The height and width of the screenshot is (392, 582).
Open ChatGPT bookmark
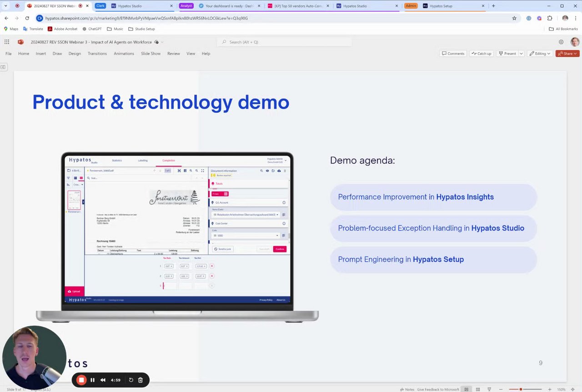coord(92,29)
